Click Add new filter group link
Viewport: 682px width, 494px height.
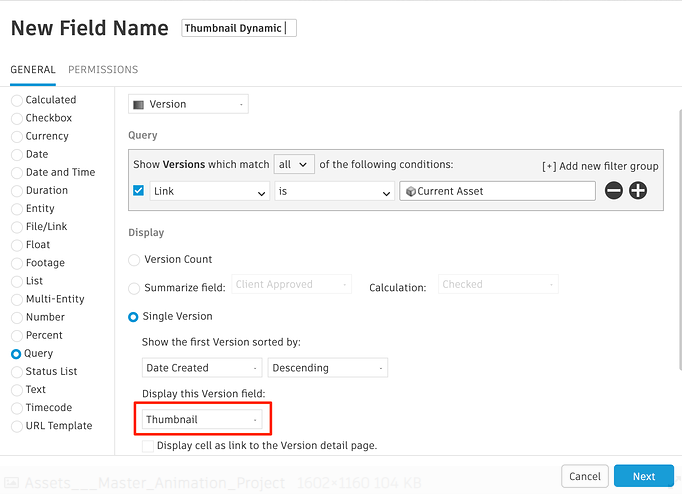pyautogui.click(x=600, y=166)
